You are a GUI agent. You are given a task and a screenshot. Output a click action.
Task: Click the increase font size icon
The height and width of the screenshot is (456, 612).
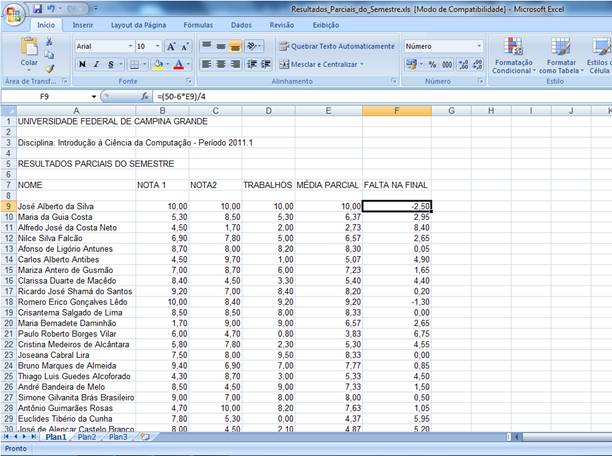(171, 46)
